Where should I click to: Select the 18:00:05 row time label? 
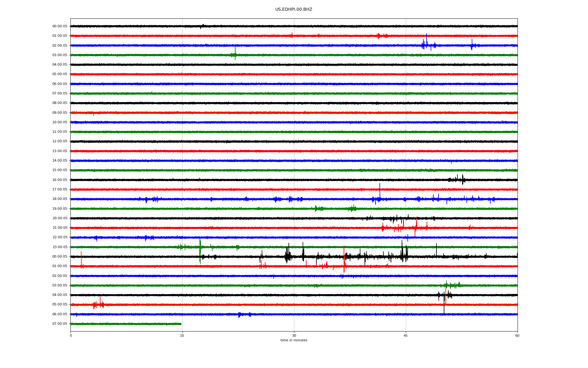pos(60,199)
